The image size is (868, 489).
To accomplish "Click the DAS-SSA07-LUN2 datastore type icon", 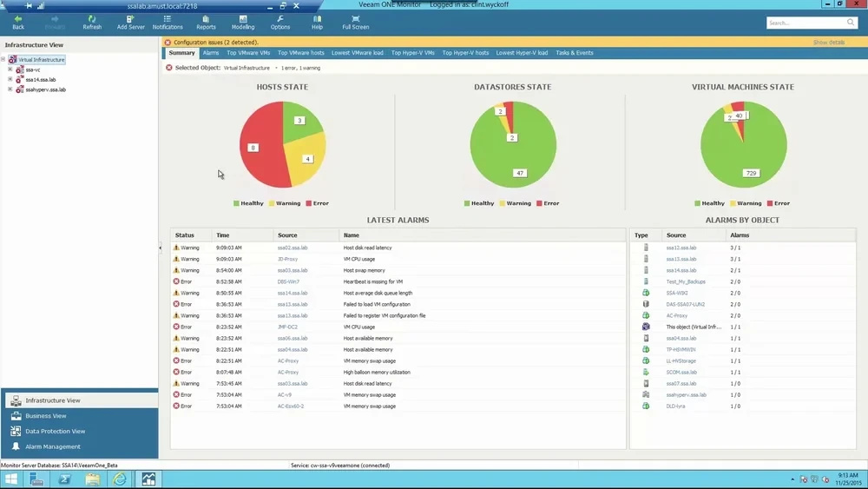I will [646, 304].
